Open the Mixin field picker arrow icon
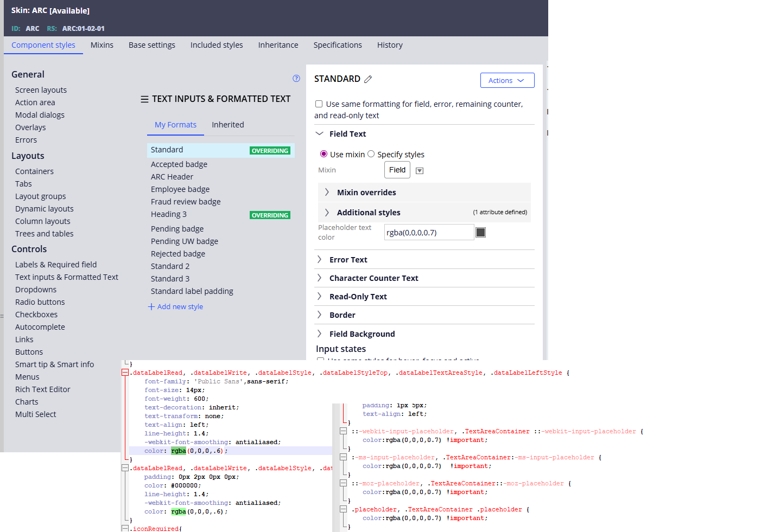Viewport: 780px width, 532px height. (420, 171)
